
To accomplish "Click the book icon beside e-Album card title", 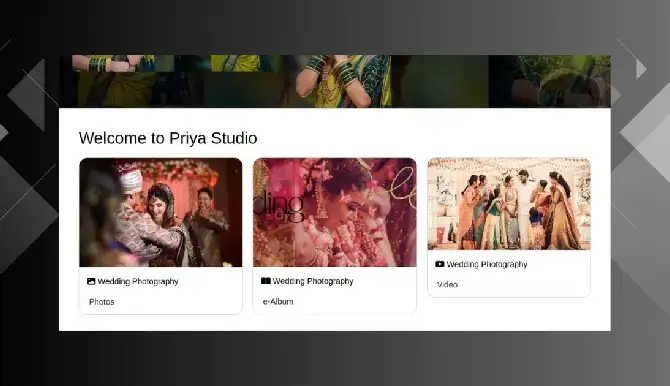I will 265,281.
